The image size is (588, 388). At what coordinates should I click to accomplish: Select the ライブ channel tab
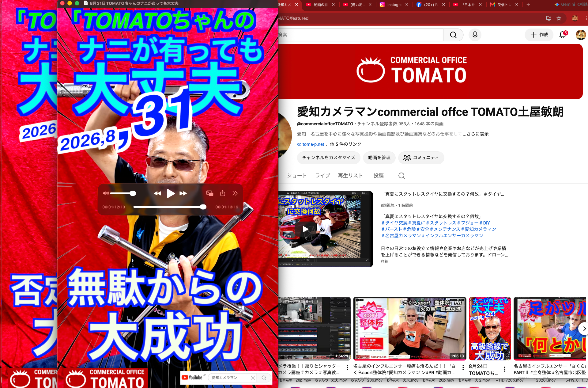323,176
